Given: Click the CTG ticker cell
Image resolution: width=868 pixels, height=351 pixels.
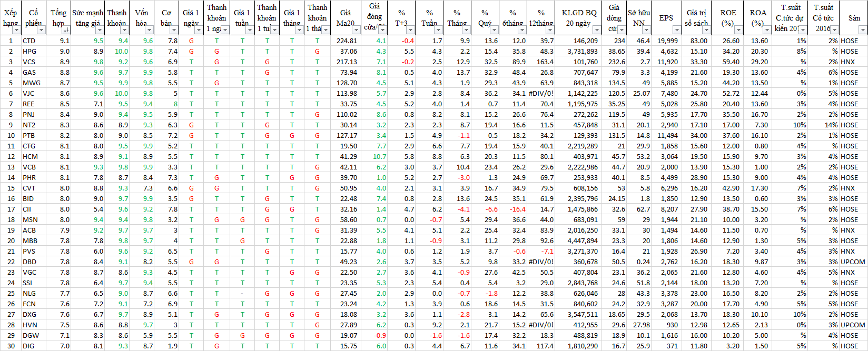Looking at the screenshot, I should [x=34, y=146].
